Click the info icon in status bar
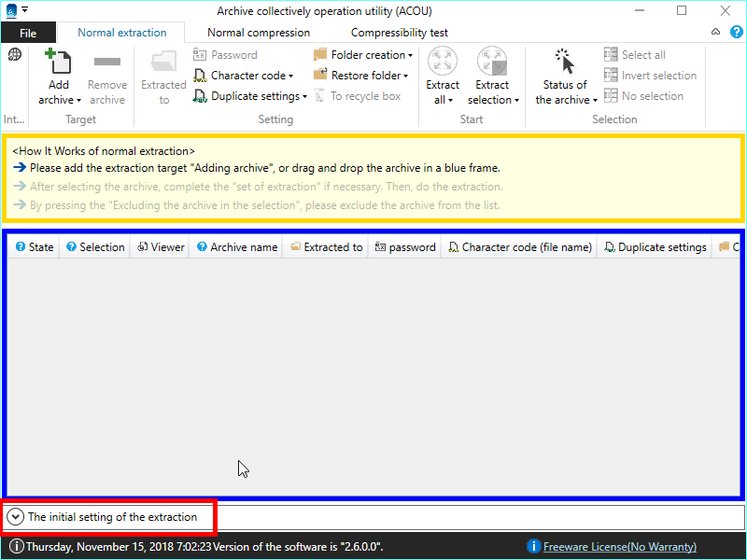The width and height of the screenshot is (747, 560). 16,547
